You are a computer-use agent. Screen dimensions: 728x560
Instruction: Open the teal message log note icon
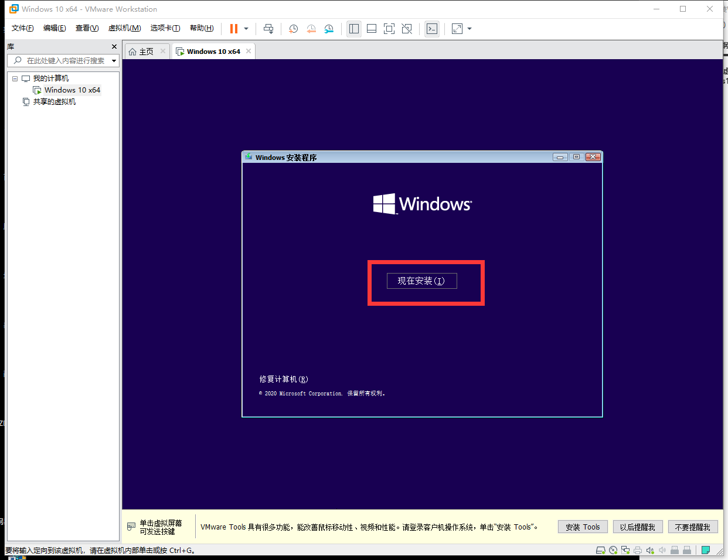[x=706, y=550]
